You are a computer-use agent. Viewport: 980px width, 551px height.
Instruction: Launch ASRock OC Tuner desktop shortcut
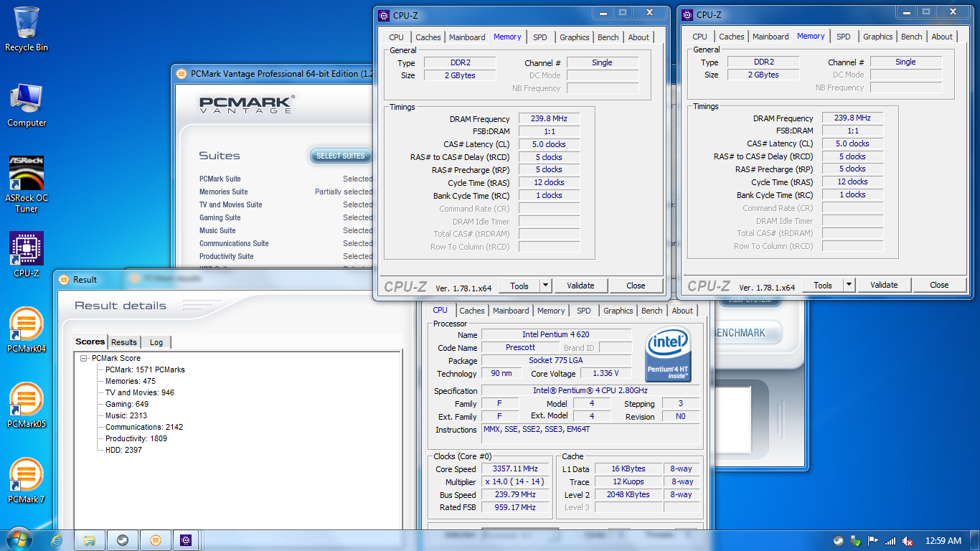(x=27, y=184)
